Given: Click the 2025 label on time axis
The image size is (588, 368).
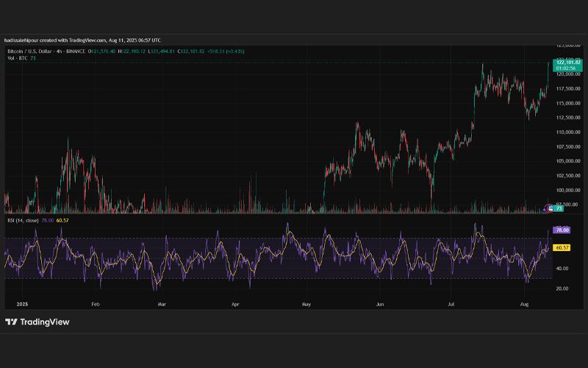Looking at the screenshot, I should point(22,304).
